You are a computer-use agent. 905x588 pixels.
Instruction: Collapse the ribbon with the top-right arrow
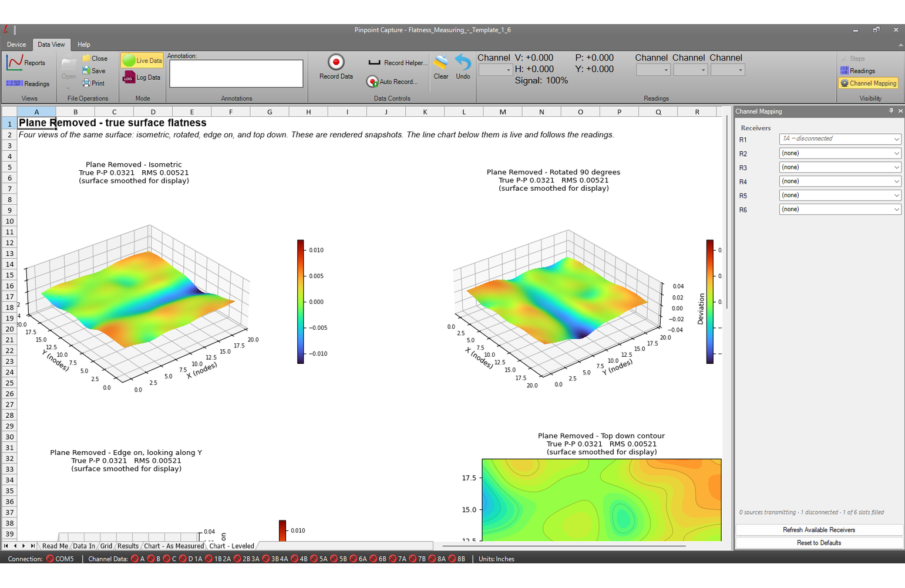coord(900,45)
